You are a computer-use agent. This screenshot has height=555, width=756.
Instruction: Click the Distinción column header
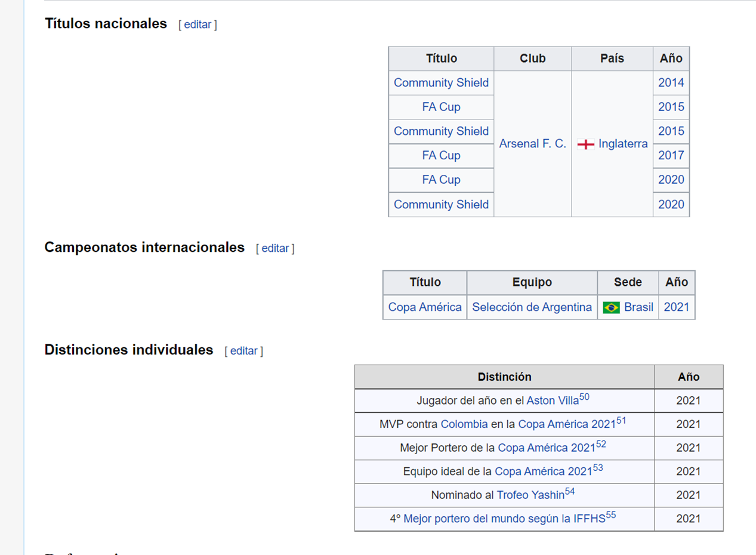[x=504, y=377]
